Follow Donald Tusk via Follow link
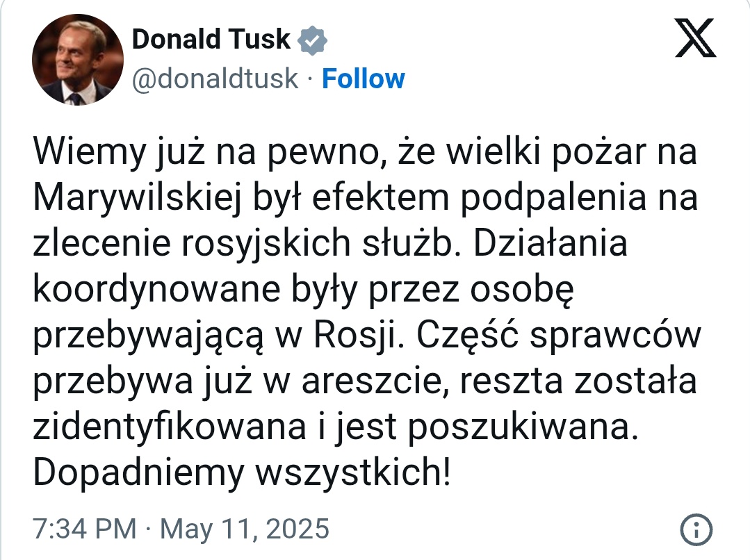Viewport: 750px width, 560px height. click(x=363, y=79)
